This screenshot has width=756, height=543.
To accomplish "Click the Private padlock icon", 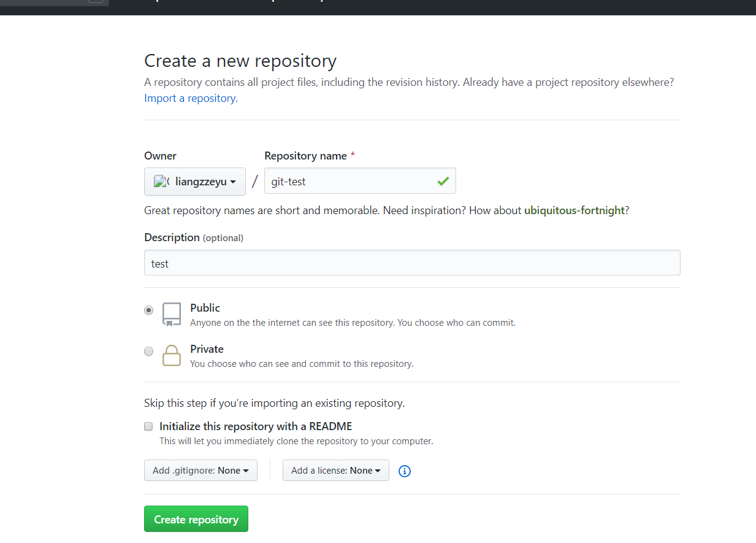I will (172, 355).
